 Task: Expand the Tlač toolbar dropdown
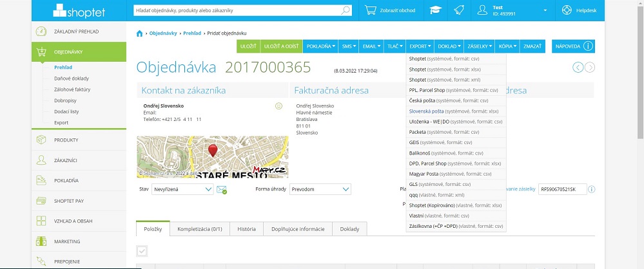point(395,46)
